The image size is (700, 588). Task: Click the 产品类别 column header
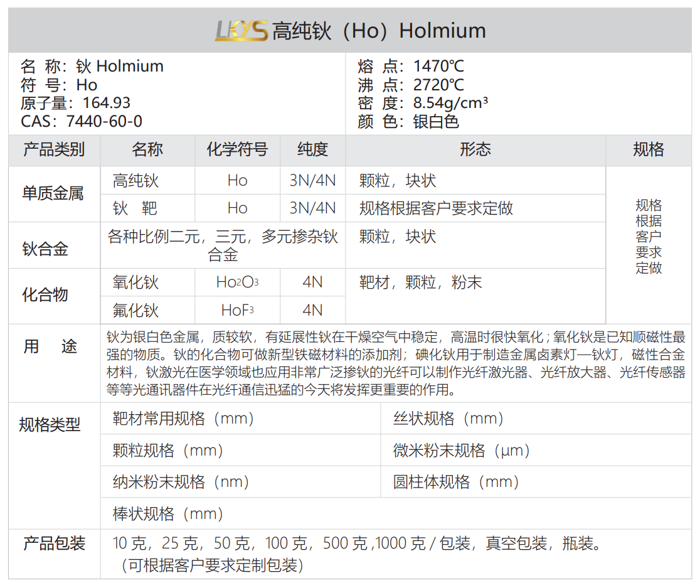click(54, 150)
